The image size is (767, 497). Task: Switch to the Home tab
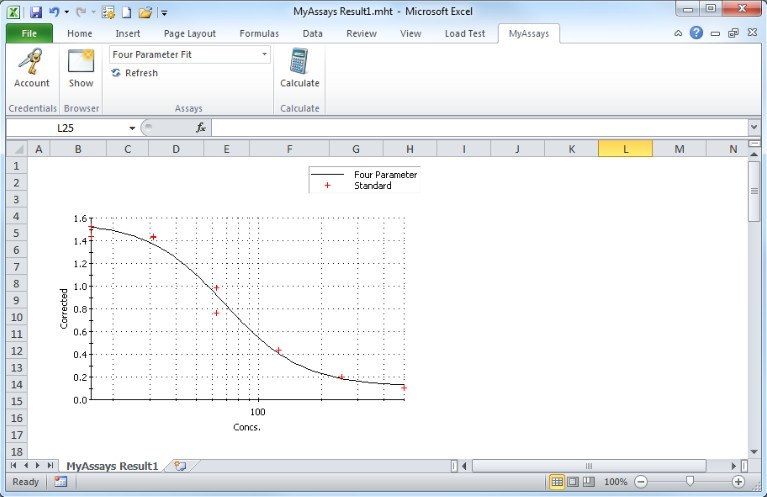click(x=80, y=33)
